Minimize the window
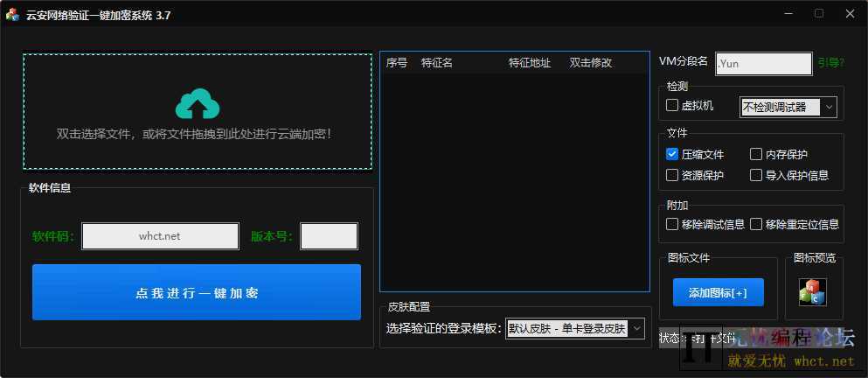This screenshot has height=378, width=868. [788, 14]
